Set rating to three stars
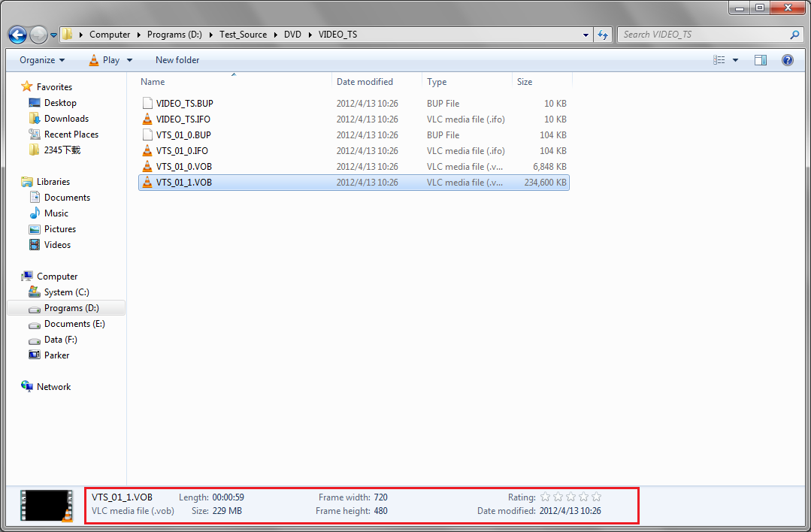 [570, 497]
